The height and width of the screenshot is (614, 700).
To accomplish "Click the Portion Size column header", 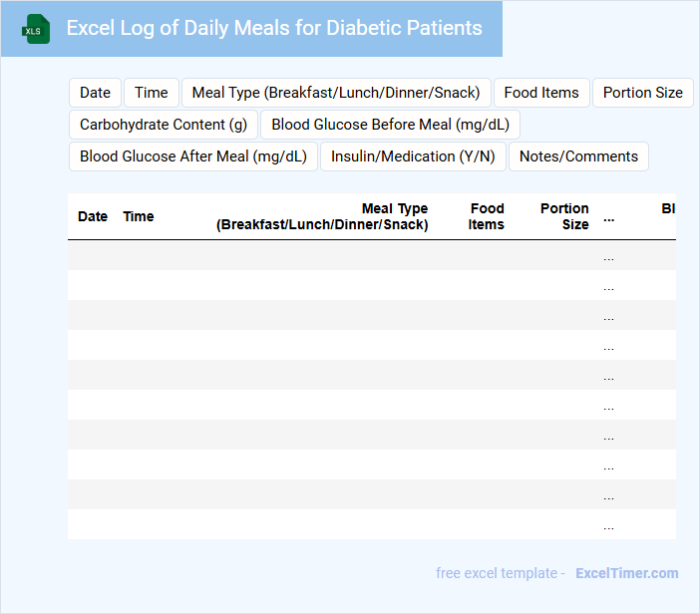I will point(564,216).
